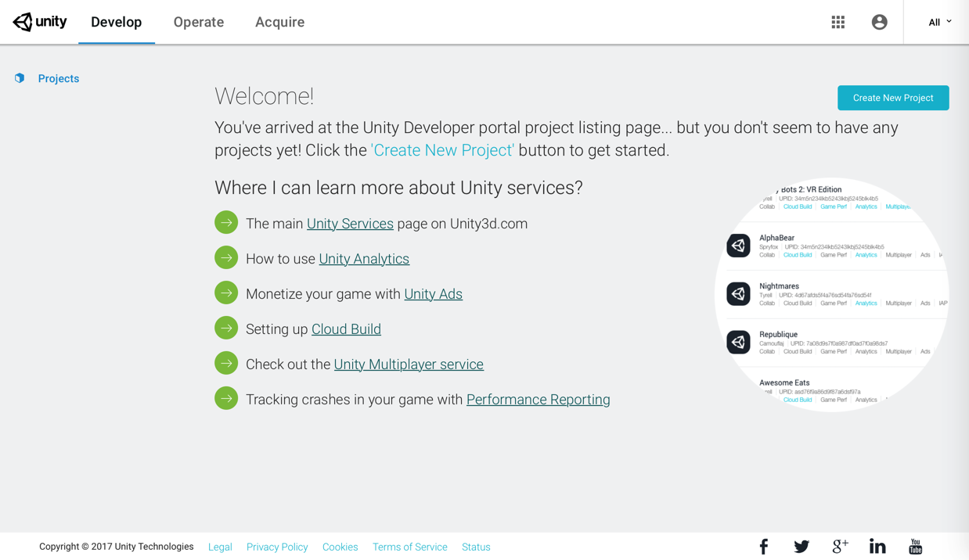
Task: Open Projects in the sidebar
Action: [59, 78]
